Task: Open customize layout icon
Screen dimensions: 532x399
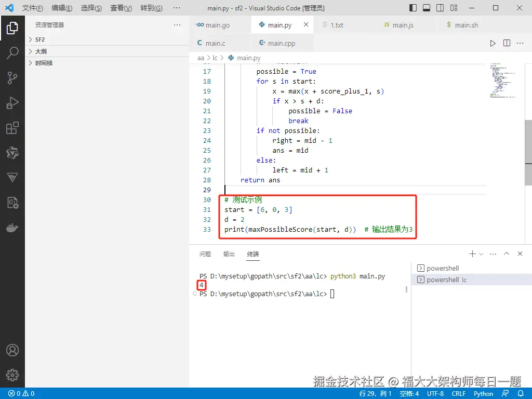Action: pos(454,8)
